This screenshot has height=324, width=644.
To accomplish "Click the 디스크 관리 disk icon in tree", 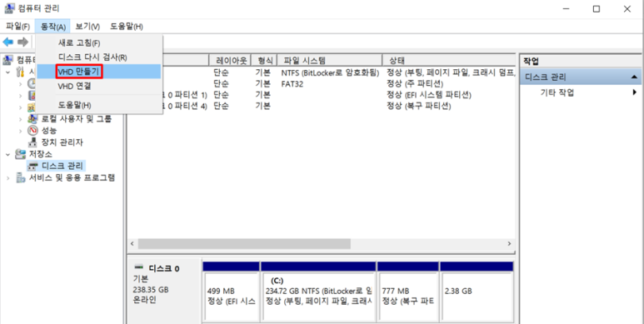I will pos(32,166).
